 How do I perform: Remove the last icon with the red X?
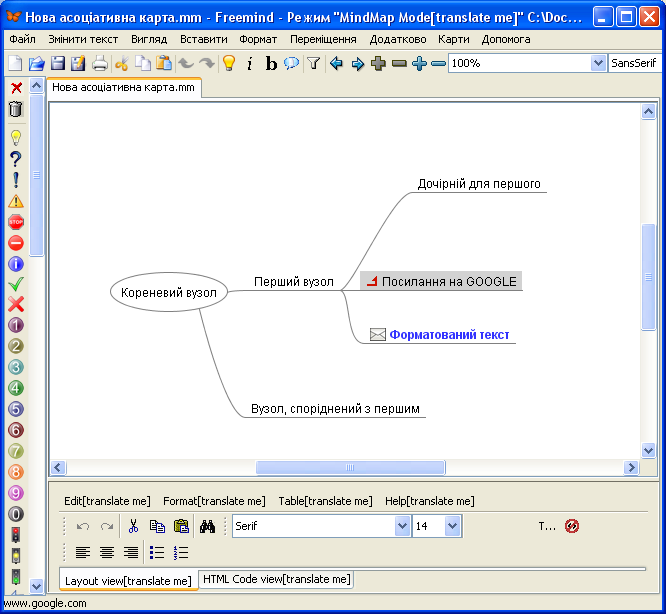coord(16,88)
